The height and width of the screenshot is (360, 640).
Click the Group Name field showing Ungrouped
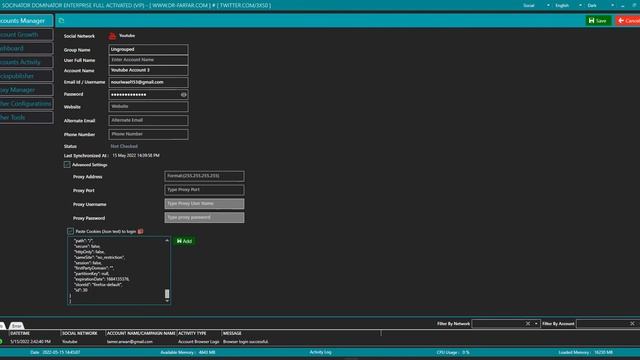point(148,49)
